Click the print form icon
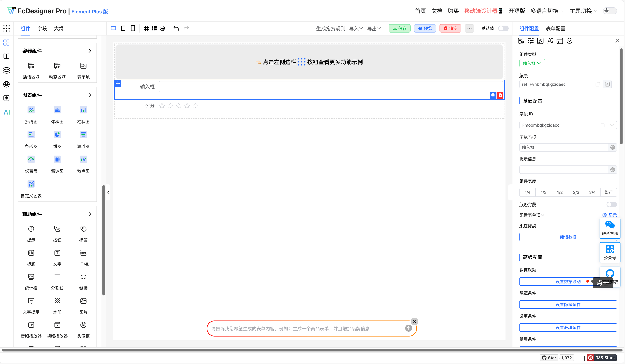The height and width of the screenshot is (364, 625). click(x=162, y=28)
